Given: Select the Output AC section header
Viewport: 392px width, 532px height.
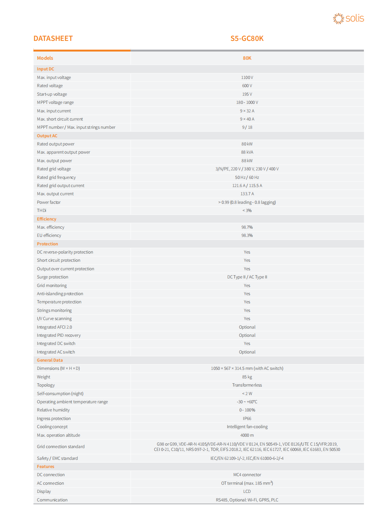Looking at the screenshot, I should 47,136.
